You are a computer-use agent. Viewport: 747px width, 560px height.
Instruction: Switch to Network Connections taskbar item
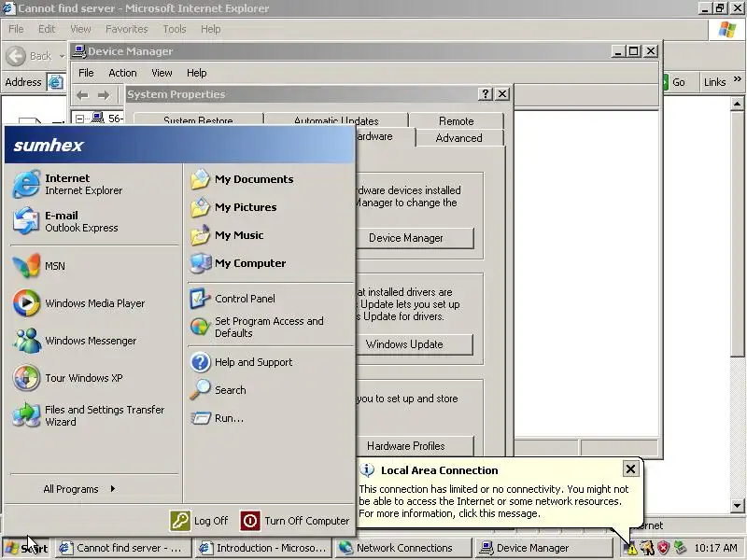(x=402, y=548)
